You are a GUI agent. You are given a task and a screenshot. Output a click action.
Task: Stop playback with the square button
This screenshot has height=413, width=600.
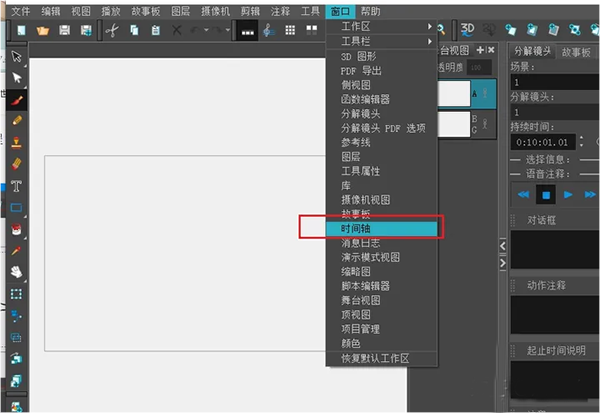(546, 195)
